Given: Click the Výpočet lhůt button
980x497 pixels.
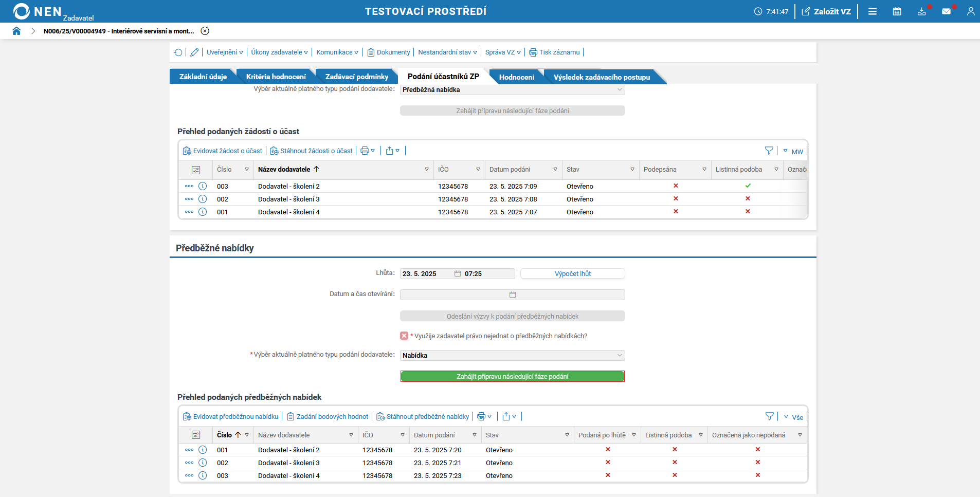Looking at the screenshot, I should click(572, 273).
